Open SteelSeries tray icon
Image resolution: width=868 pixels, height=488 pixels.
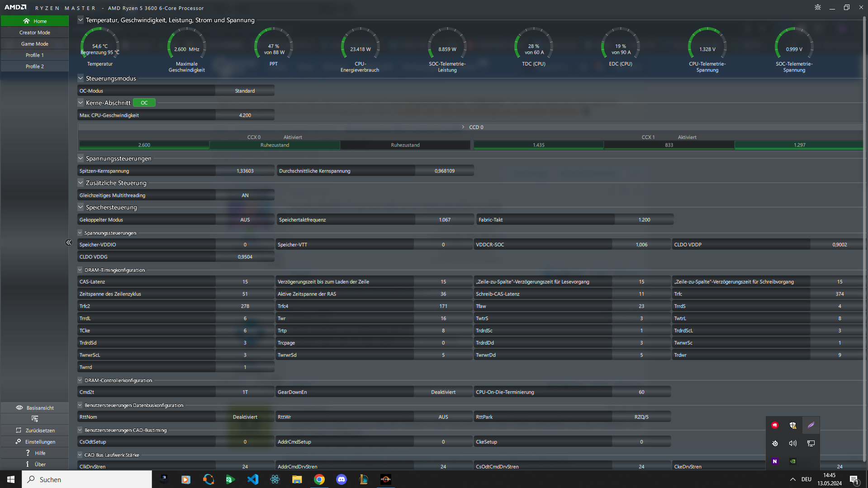coord(775,443)
